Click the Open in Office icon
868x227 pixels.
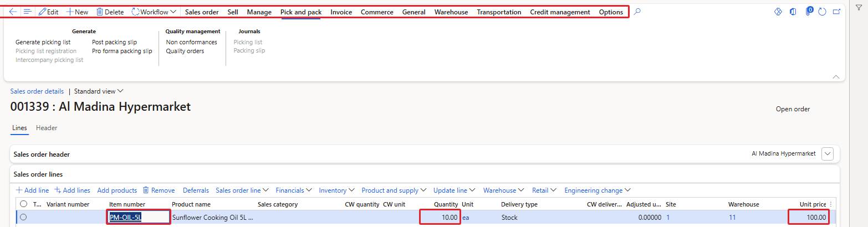793,12
